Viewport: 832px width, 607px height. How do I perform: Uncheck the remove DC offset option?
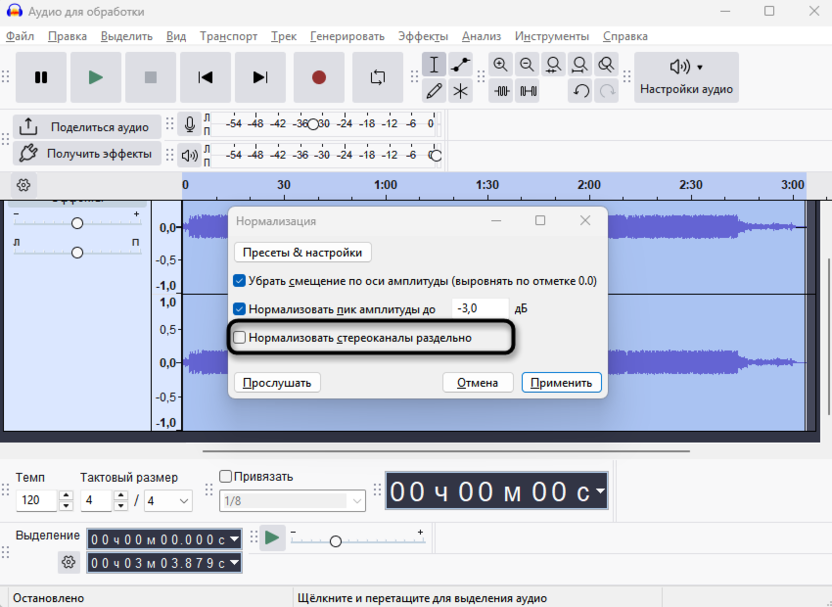pos(240,281)
